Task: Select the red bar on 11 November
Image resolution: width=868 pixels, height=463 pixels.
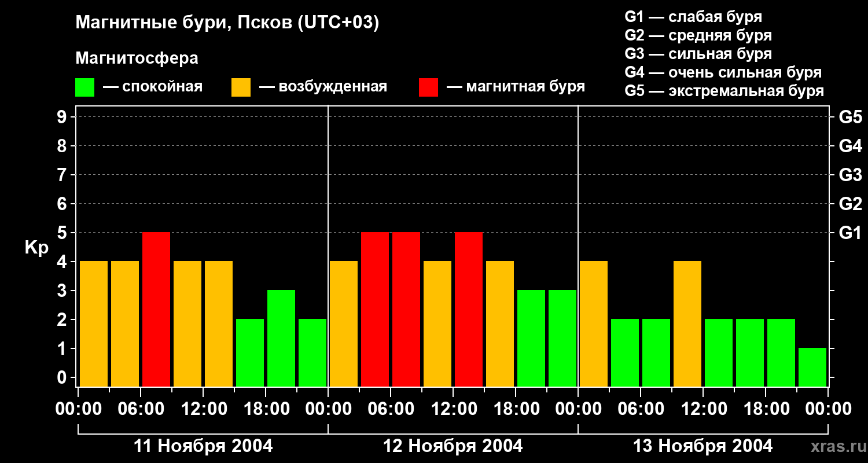Action: tap(156, 309)
